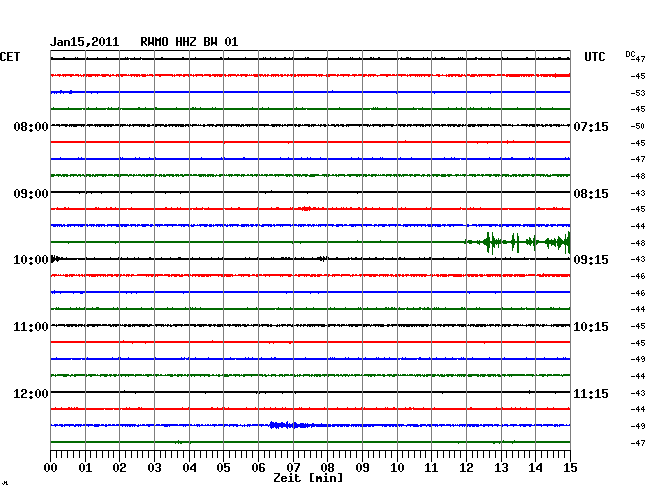This screenshot has width=650, height=494.
Task: Click the black trace starting at 11:00
Action: 310,325
